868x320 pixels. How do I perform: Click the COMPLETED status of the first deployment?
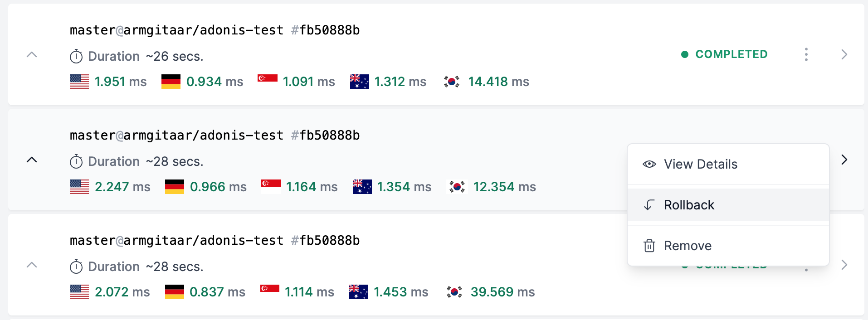(725, 54)
